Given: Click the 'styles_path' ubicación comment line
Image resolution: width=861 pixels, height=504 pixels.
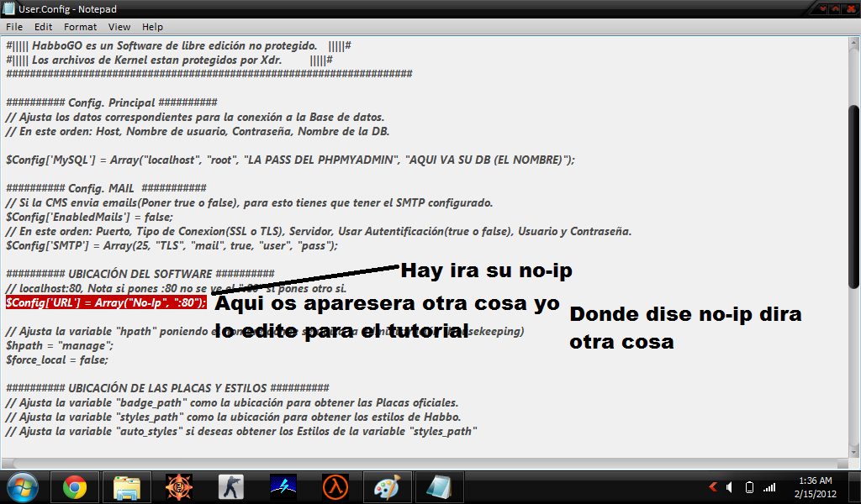Looking at the screenshot, I should click(233, 417).
